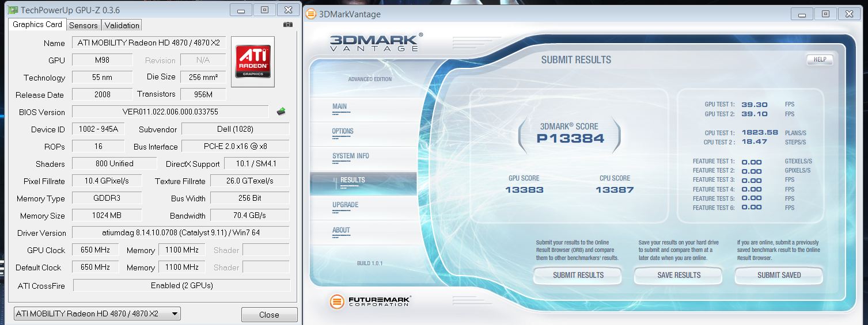
Task: Click the Default Clock field showing 650 MHz
Action: [95, 267]
